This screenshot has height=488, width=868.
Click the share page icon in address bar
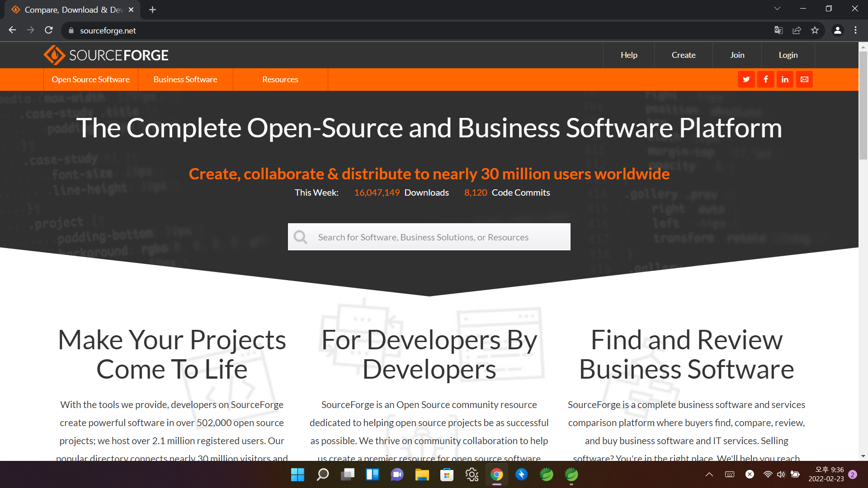pos(797,30)
